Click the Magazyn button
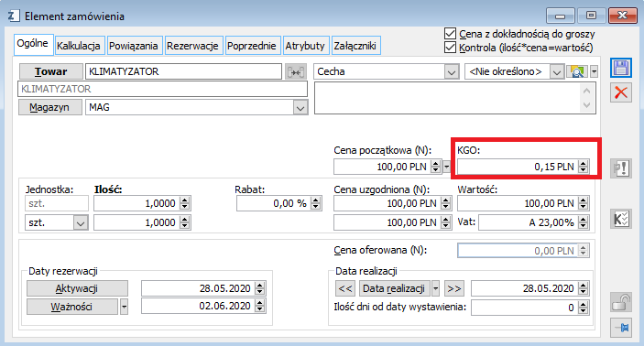 click(x=49, y=107)
